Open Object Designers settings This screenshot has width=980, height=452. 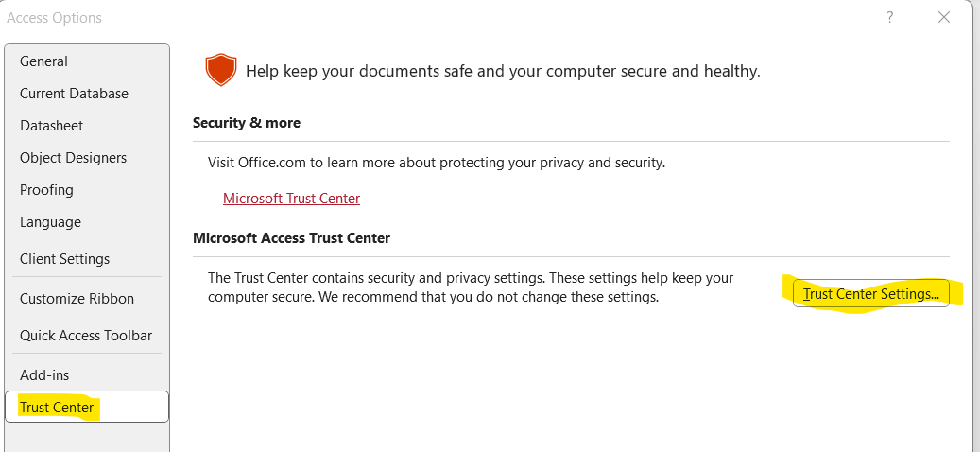click(x=73, y=158)
